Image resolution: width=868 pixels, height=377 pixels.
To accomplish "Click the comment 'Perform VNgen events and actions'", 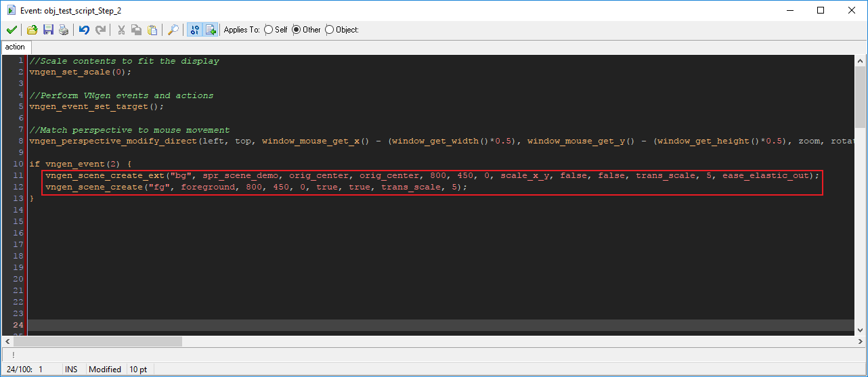I will (121, 95).
